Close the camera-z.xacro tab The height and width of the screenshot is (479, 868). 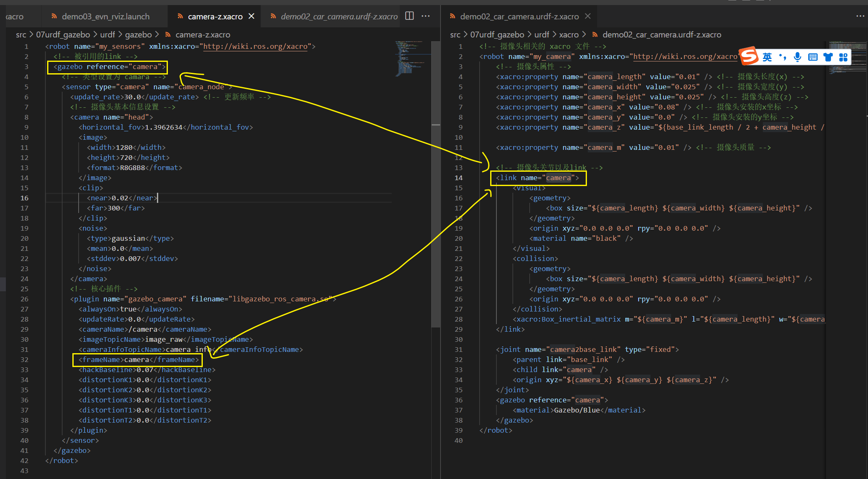[252, 16]
